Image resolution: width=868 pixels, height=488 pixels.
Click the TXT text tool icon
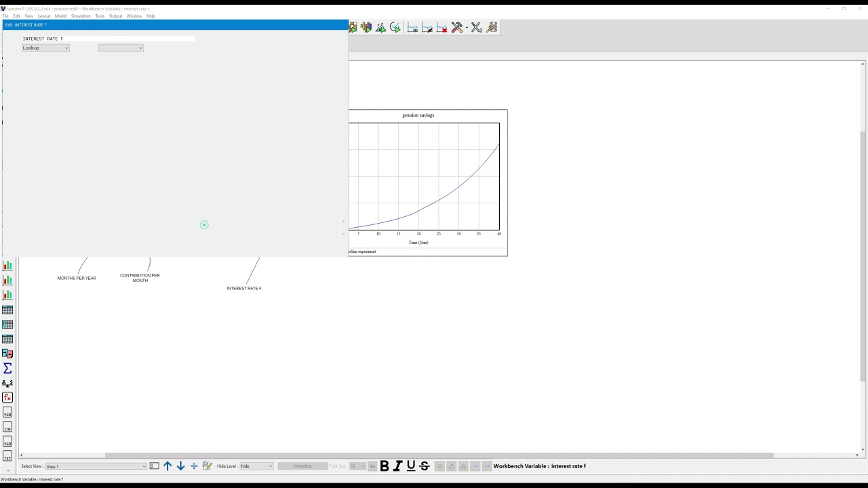pos(7,456)
